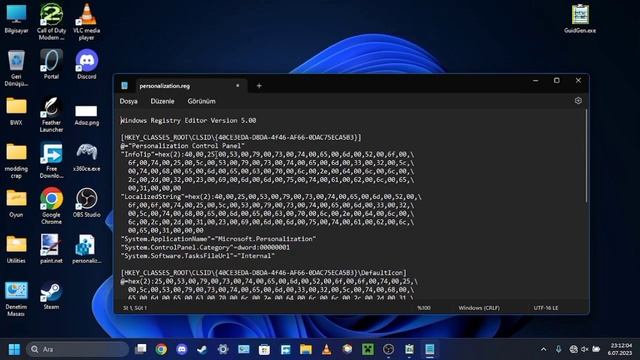
Task: Open Notepad settings gear icon
Action: [578, 101]
